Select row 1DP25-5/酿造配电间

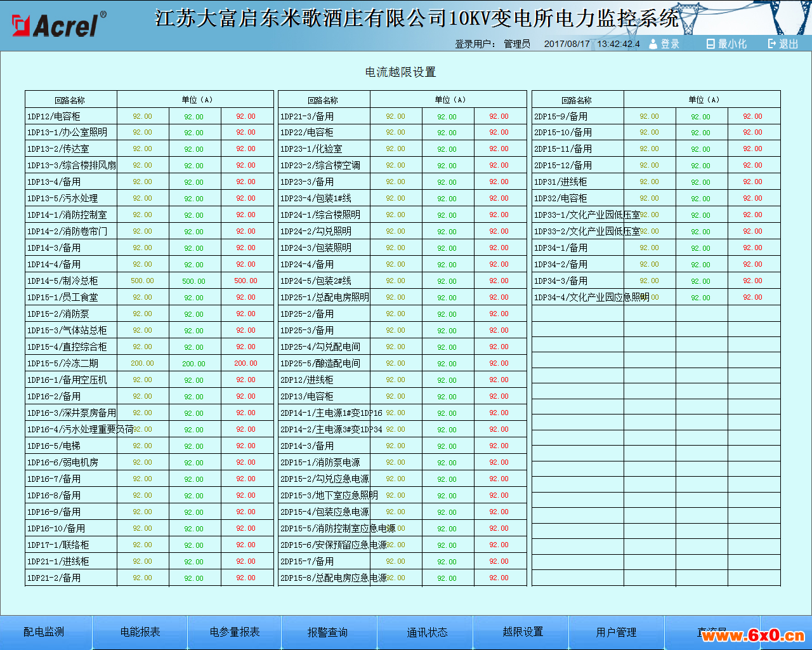402,364
